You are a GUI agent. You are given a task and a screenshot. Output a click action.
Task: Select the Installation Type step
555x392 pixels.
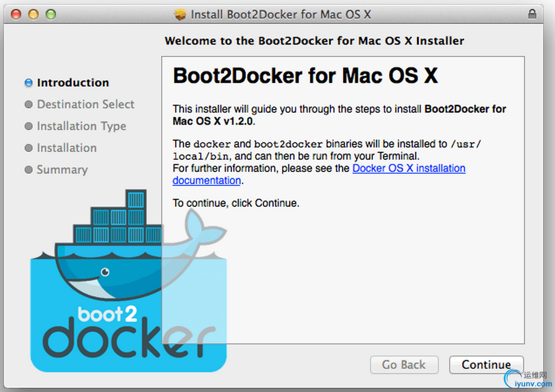click(82, 126)
